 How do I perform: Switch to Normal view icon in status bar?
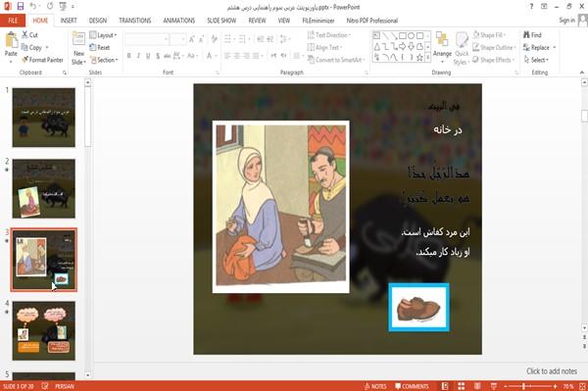[445, 386]
